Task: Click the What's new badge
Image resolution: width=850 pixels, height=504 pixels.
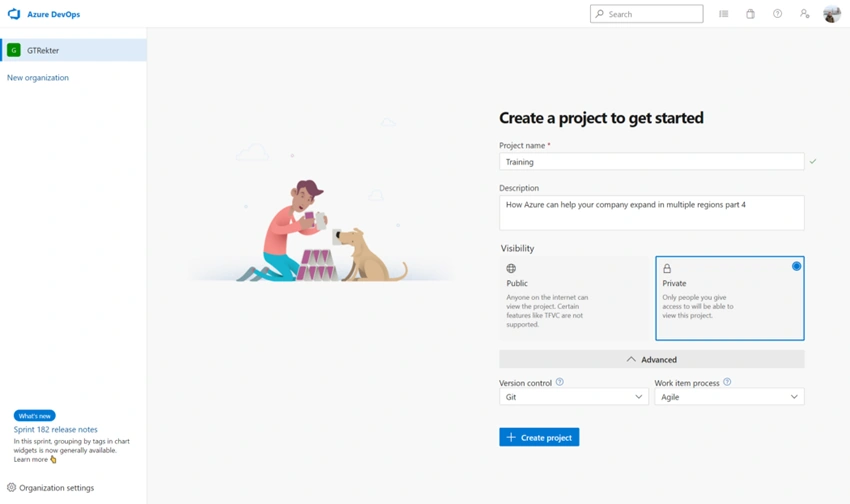Action: pyautogui.click(x=35, y=416)
